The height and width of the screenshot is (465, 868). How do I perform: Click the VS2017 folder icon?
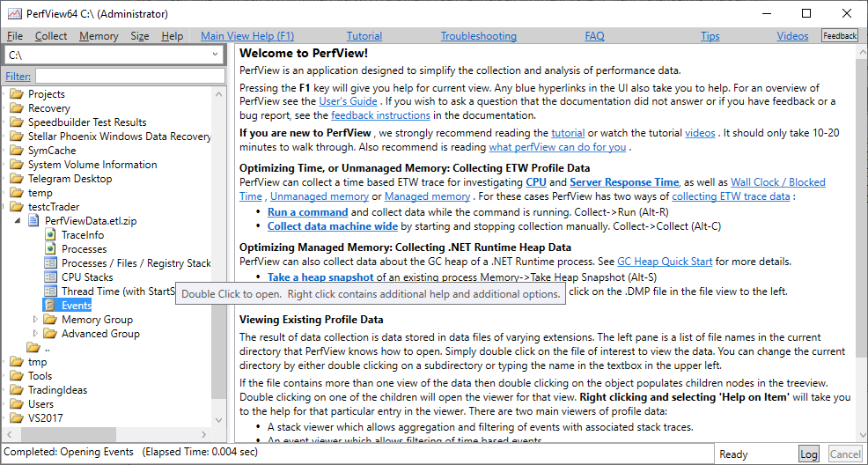point(17,418)
